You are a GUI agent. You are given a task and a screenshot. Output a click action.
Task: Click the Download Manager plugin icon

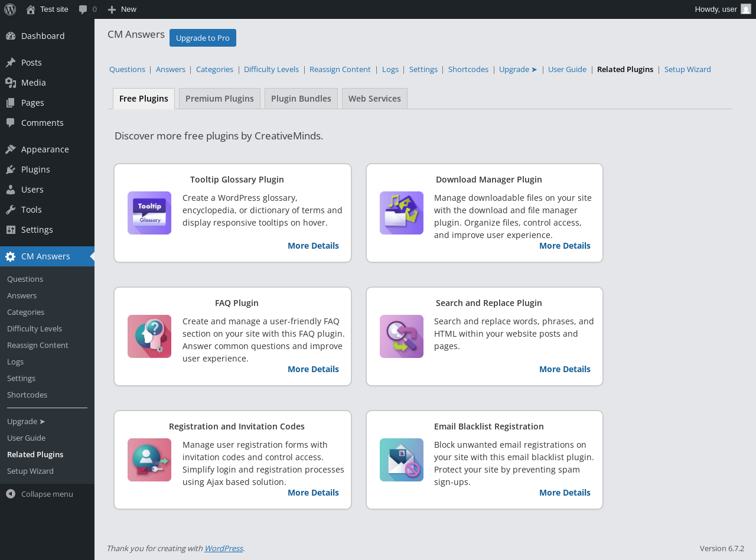tap(402, 213)
